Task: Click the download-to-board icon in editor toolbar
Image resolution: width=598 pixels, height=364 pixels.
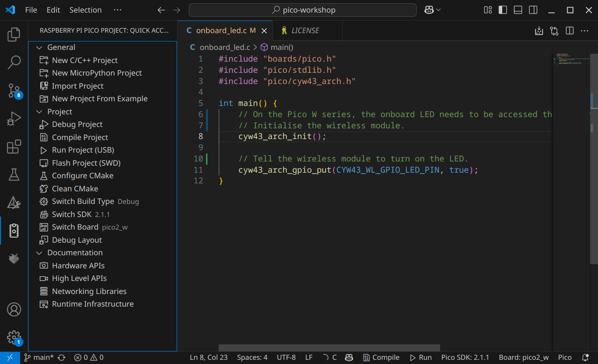Action: tap(539, 31)
